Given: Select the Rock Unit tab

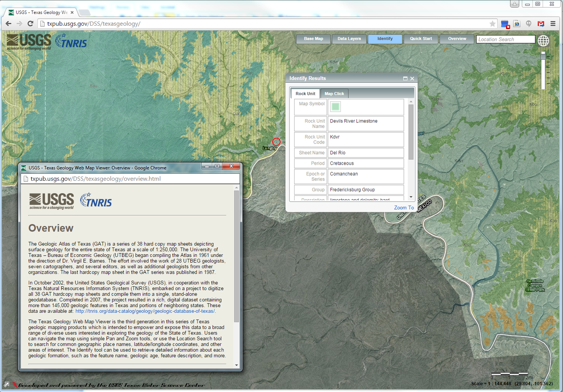Looking at the screenshot, I should tap(305, 93).
